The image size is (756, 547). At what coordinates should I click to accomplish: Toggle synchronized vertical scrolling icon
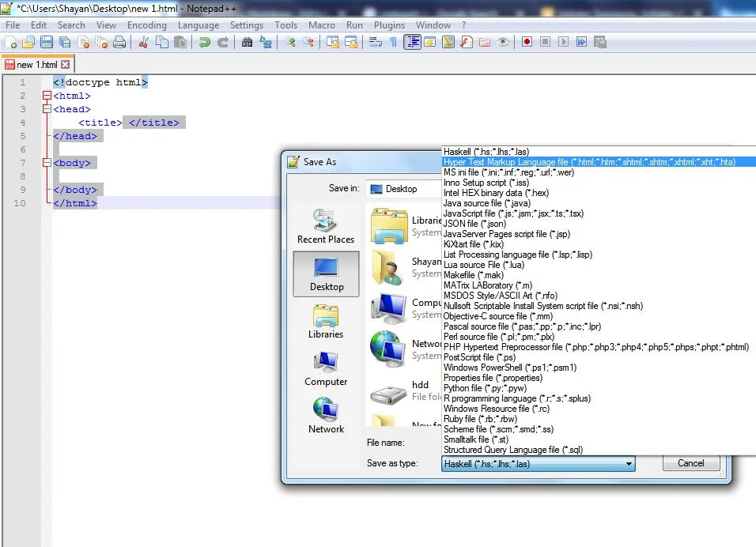(x=333, y=43)
